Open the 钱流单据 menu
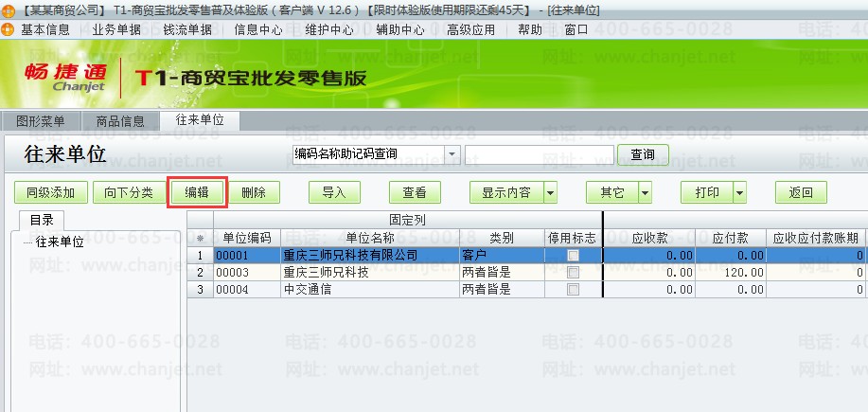Viewport: 868px width, 412px height. tap(187, 30)
